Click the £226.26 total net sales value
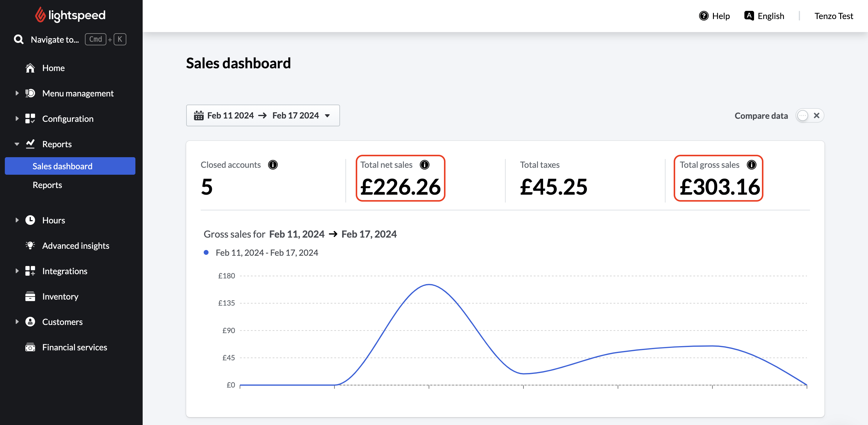This screenshot has width=868, height=425. click(400, 187)
